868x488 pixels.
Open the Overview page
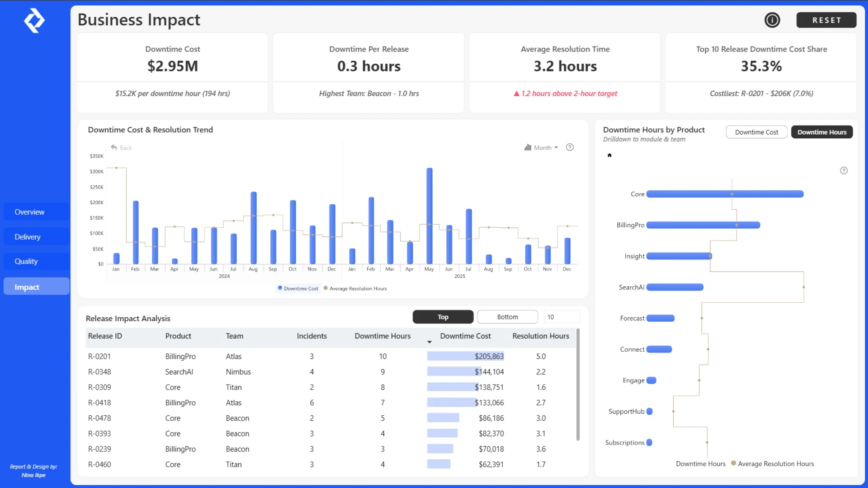(37, 212)
